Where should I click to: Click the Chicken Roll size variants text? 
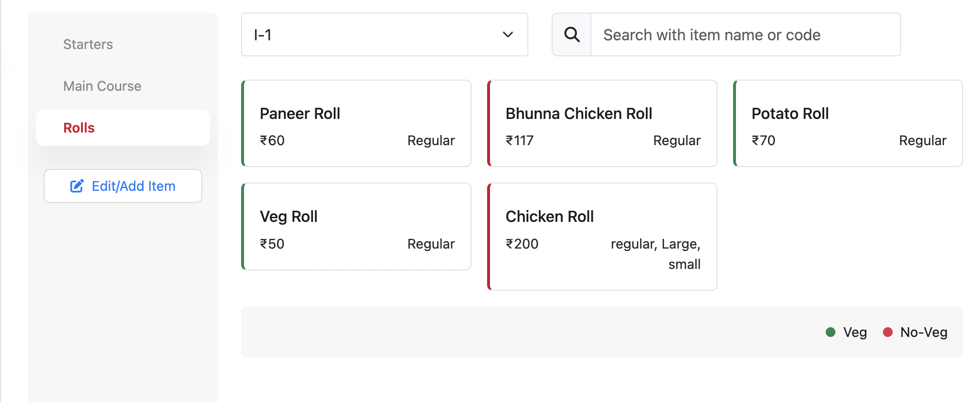click(655, 253)
